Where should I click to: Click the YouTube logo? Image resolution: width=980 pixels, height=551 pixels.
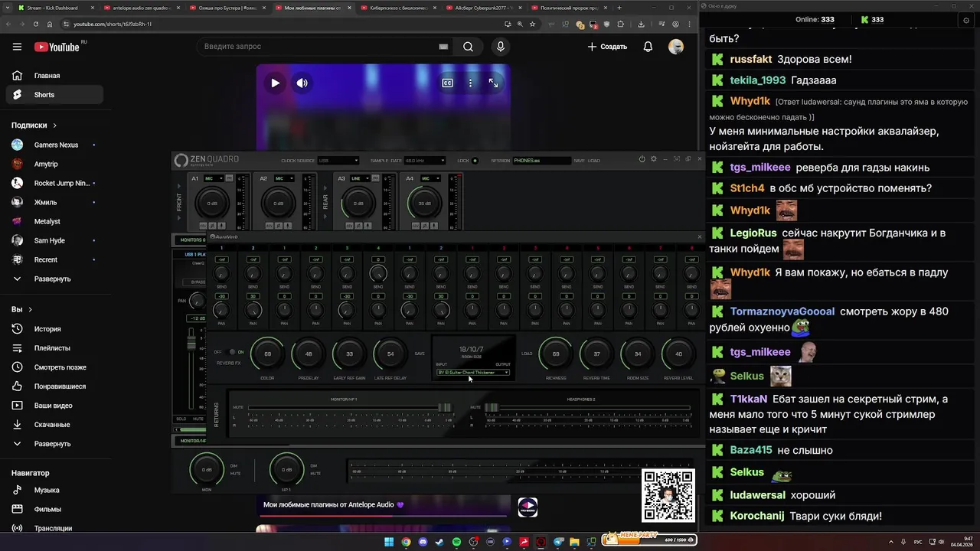[57, 47]
